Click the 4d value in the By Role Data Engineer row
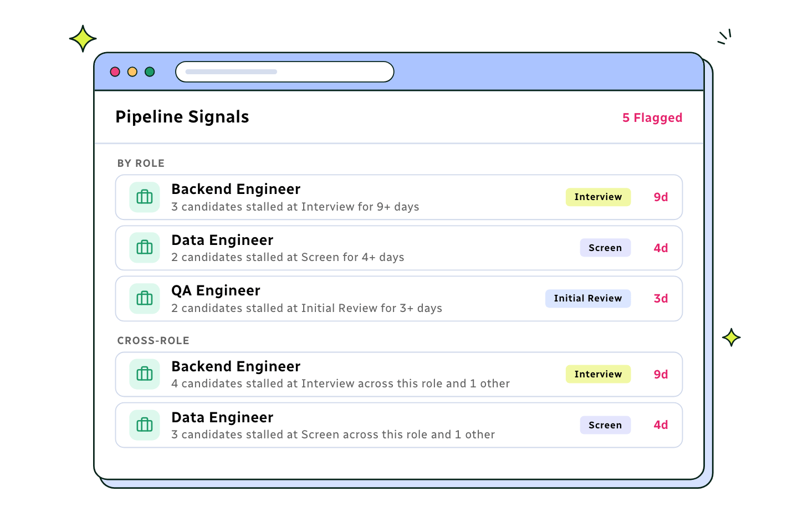The width and height of the screenshot is (798, 532). [x=661, y=248]
